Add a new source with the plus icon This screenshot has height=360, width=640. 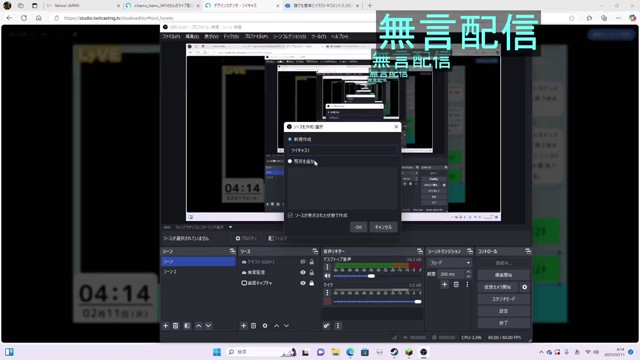pos(243,326)
